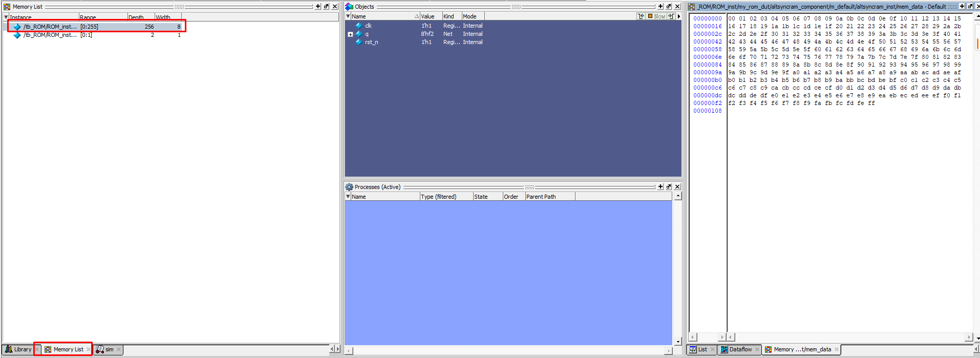
Task: Click address 00000000 in memory view
Action: coord(708,18)
